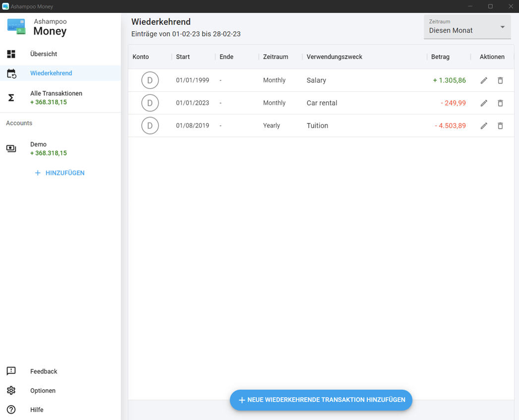Click the Feedback speech bubble icon
Screen dimensions: 519x420
tap(11, 371)
